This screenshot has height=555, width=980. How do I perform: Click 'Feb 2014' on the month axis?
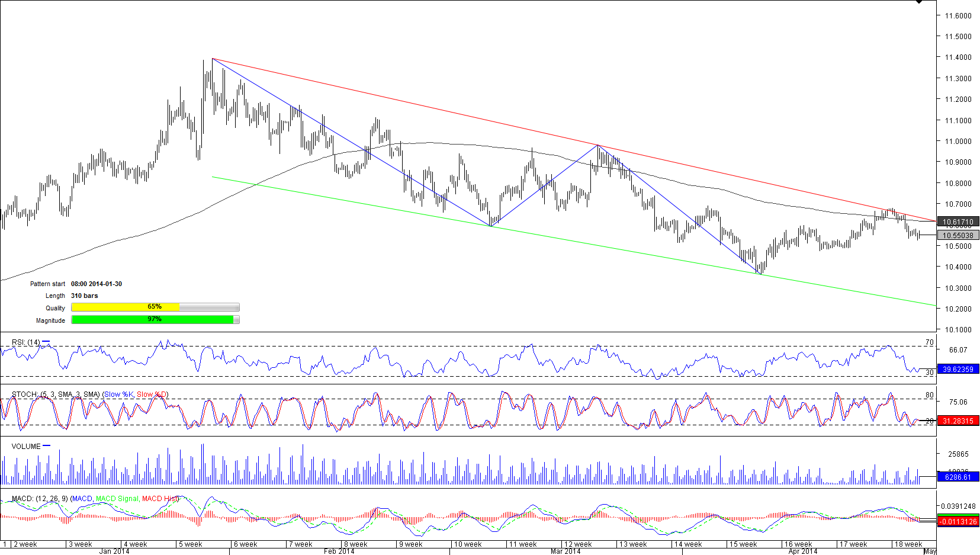click(x=339, y=551)
